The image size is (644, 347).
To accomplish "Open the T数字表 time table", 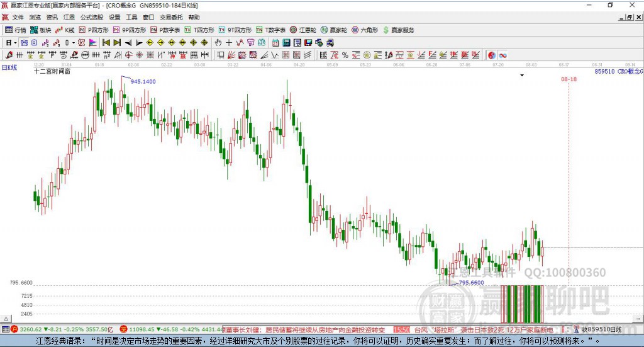I will (270, 30).
